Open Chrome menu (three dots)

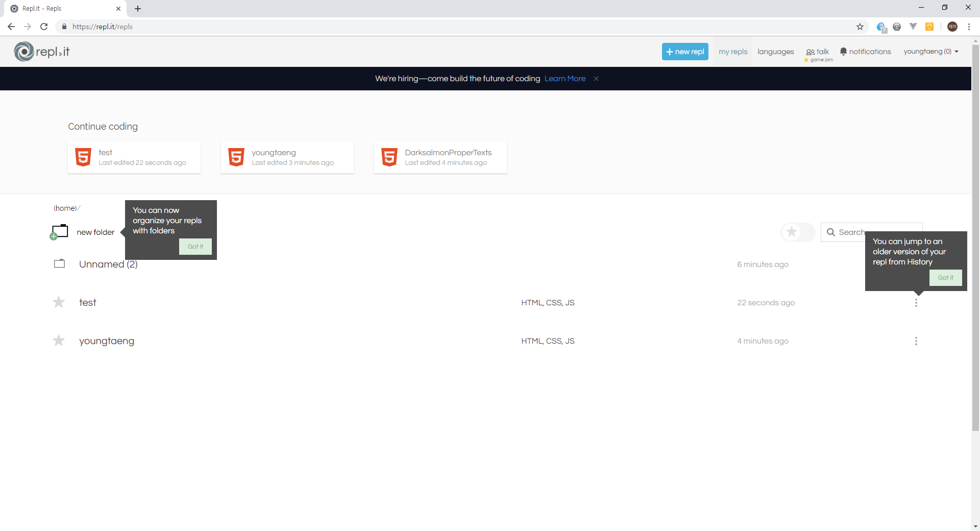tap(969, 27)
